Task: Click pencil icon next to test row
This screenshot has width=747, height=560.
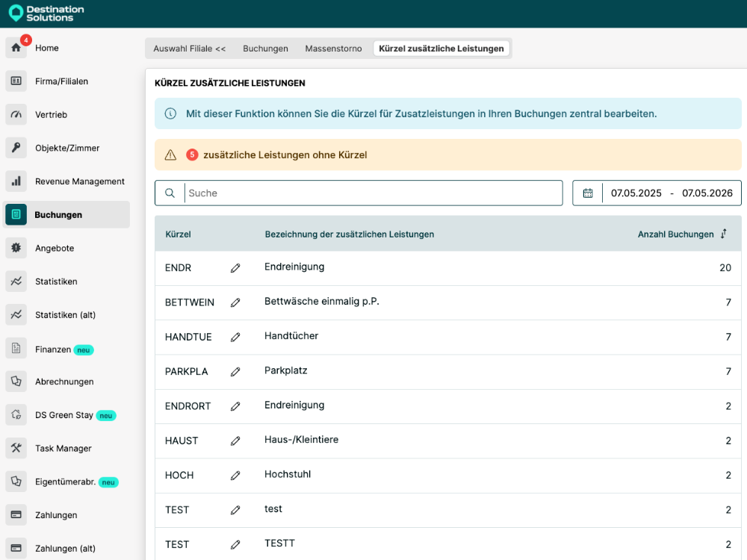Action: tap(235, 510)
